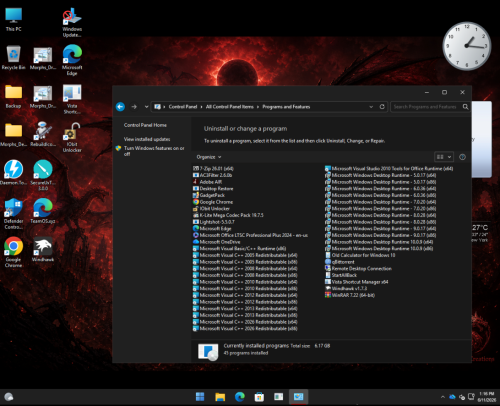
Task: Select IObit Unlocker in the programs list
Action: (211, 208)
